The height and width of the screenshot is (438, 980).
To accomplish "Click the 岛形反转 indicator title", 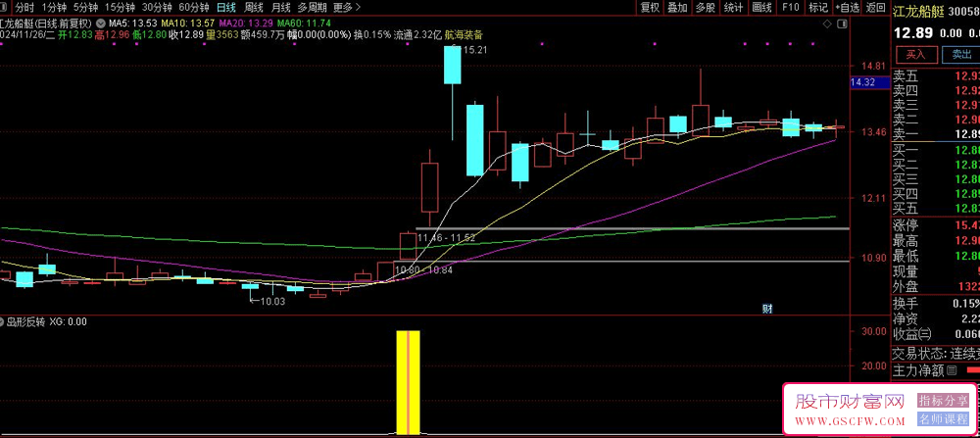I will [25, 322].
